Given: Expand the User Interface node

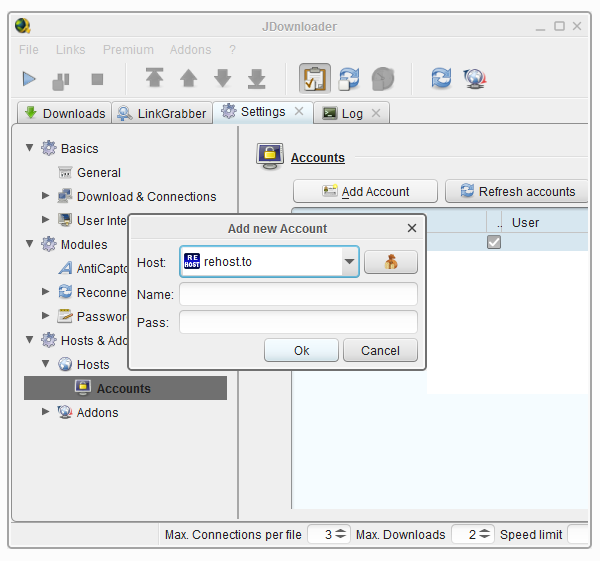Looking at the screenshot, I should click(x=45, y=219).
